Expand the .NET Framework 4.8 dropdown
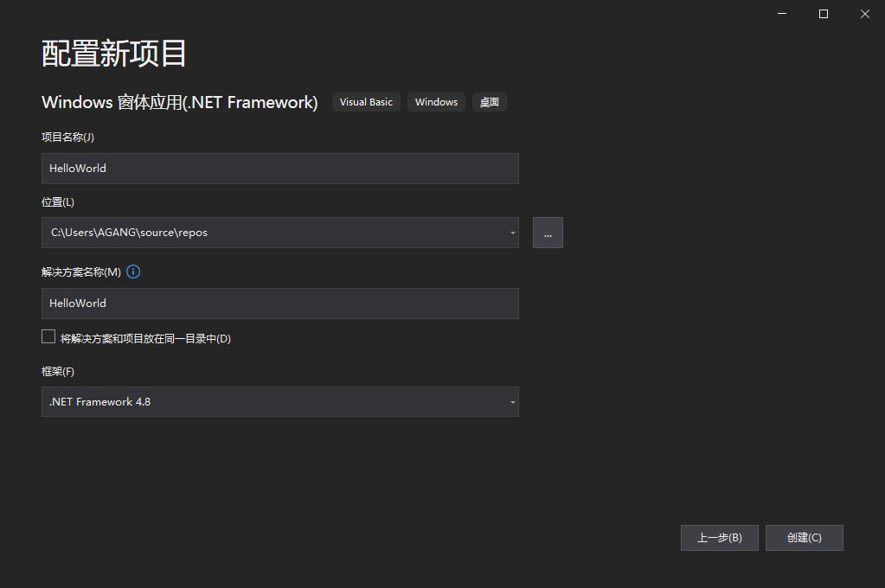Screen dimensions: 885x588 point(512,402)
